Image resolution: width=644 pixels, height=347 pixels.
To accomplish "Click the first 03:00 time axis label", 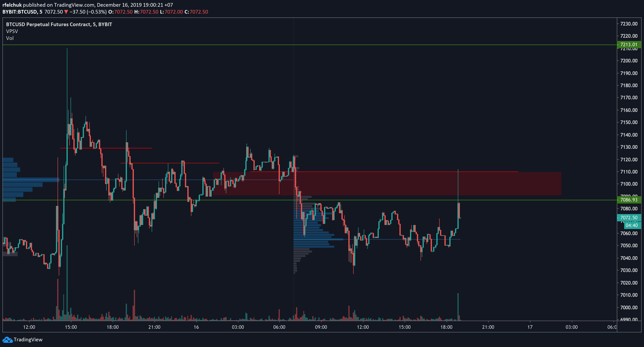I will 238,327.
